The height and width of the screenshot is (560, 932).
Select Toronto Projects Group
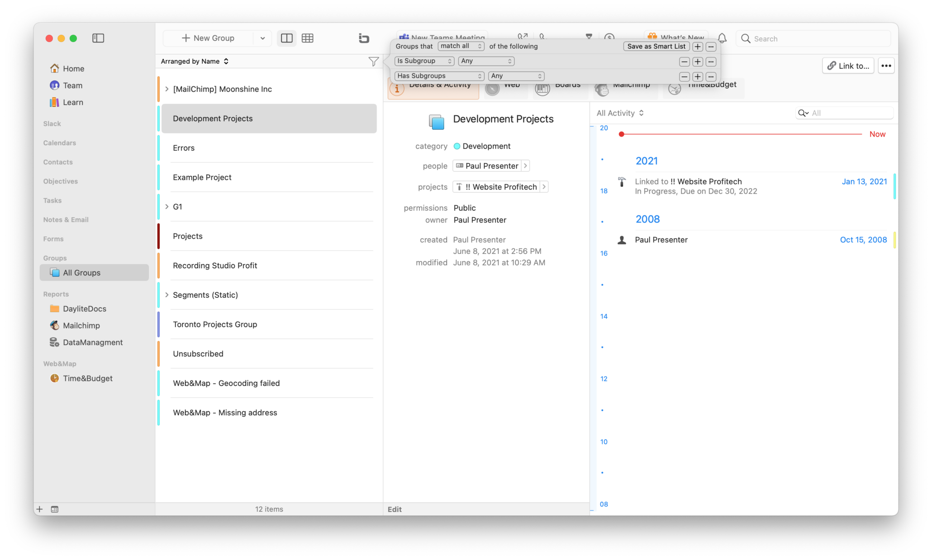[269, 324]
